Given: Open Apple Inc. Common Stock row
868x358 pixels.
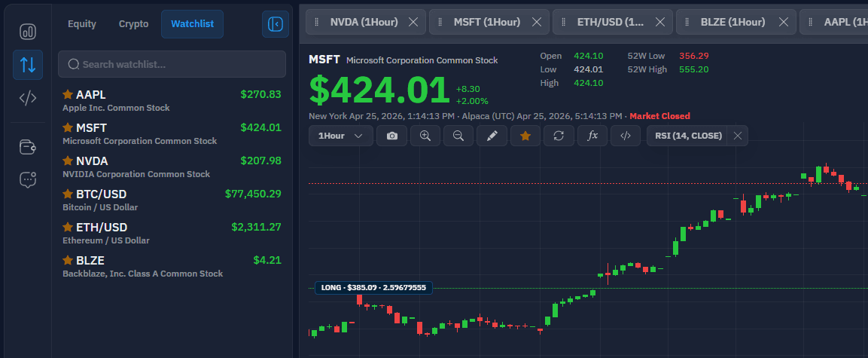Looking at the screenshot, I should (172, 100).
